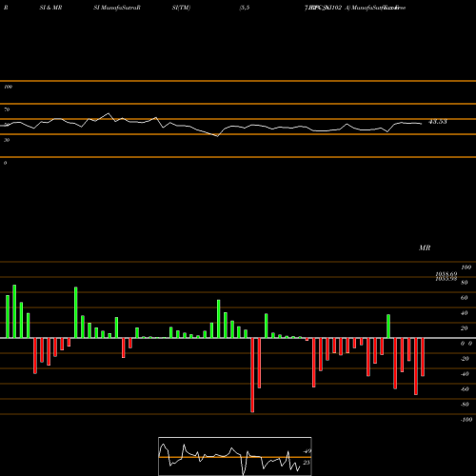The image size is (476, 476).
Task: Click the 30 level label on RSI axis
Action: pyautogui.click(x=7, y=140)
